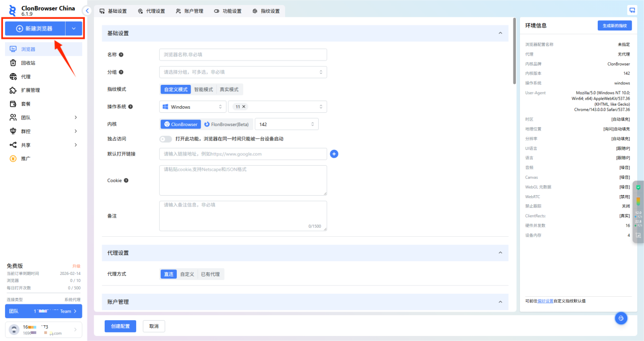Click the Recycle Bin (回收站) sidebar icon

(x=13, y=63)
